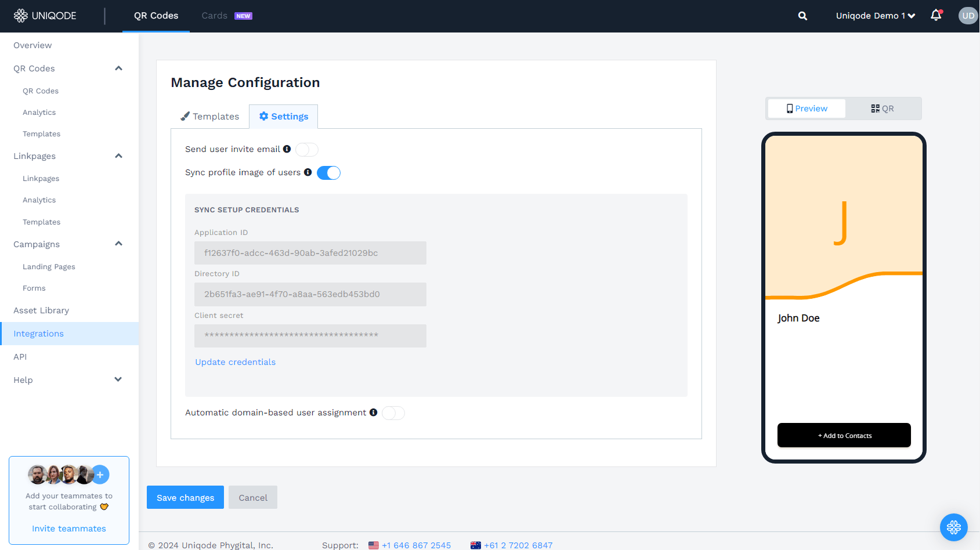Toggle Send user invite email switch
The width and height of the screenshot is (980, 550).
point(307,150)
